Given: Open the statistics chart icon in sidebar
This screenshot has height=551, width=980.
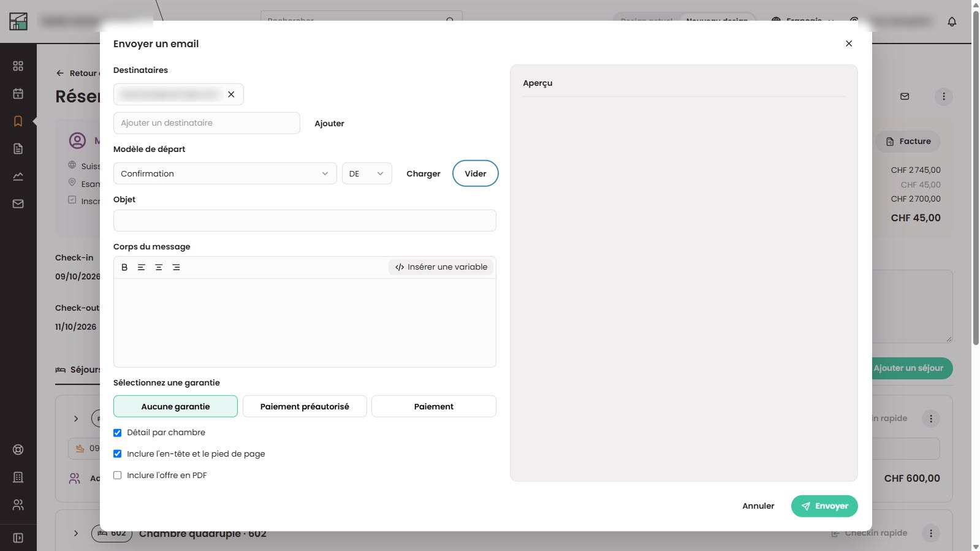Looking at the screenshot, I should point(18,177).
